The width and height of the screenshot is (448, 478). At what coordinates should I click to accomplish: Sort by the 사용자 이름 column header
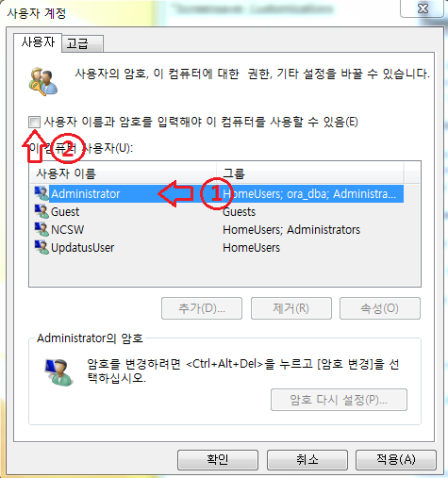coord(124,173)
